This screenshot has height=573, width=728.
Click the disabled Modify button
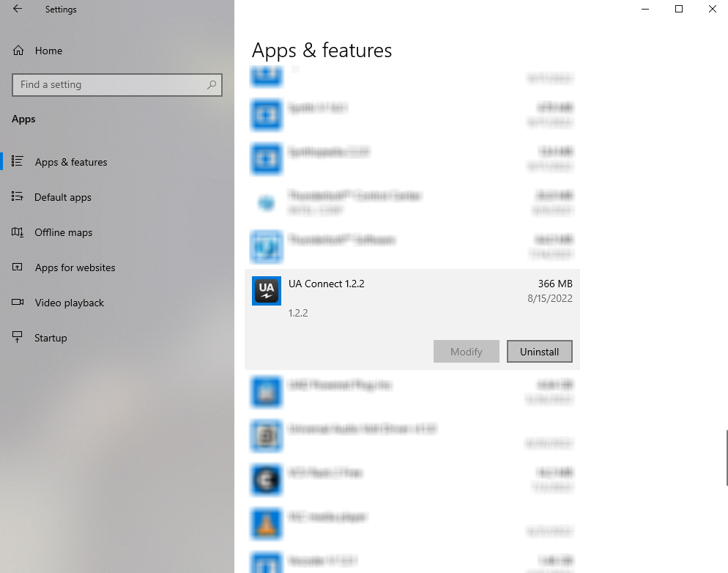(x=466, y=351)
